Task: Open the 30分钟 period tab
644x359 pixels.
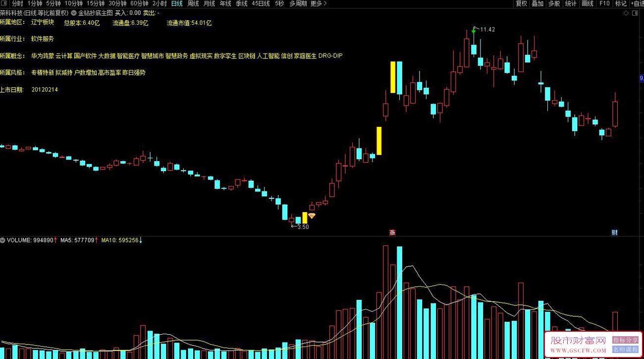Action: coord(117,3)
